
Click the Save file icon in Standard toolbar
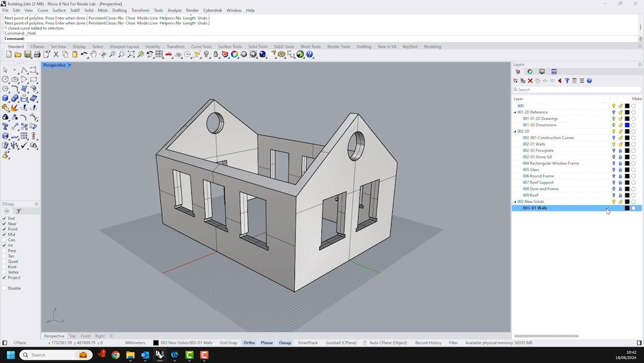(28, 55)
